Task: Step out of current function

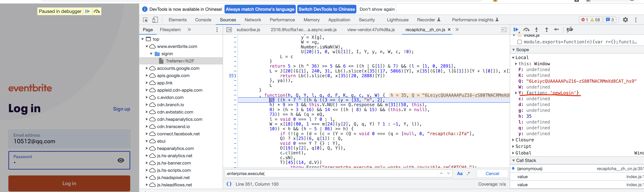Action: 547,30
